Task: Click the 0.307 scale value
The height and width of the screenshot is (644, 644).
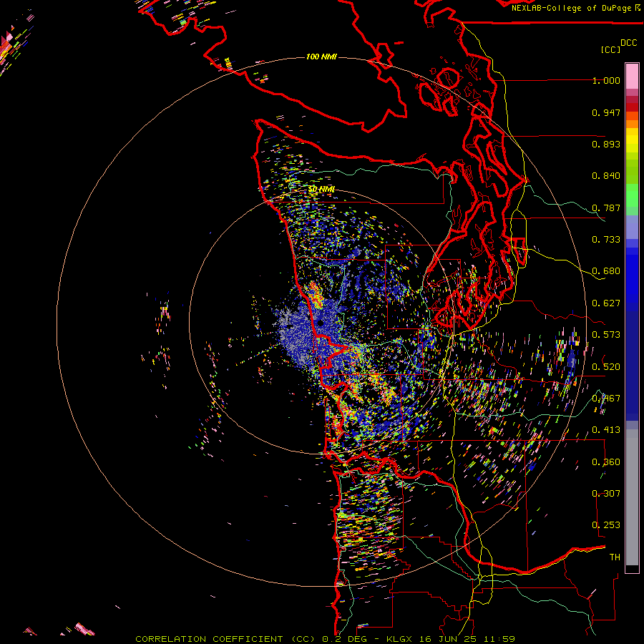Action: tap(606, 494)
